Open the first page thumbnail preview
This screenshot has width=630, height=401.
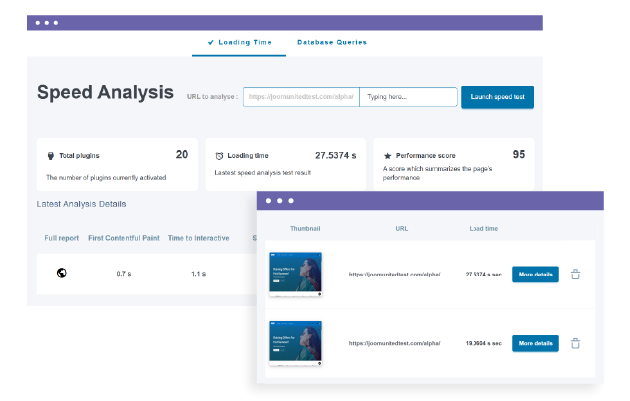pos(296,274)
